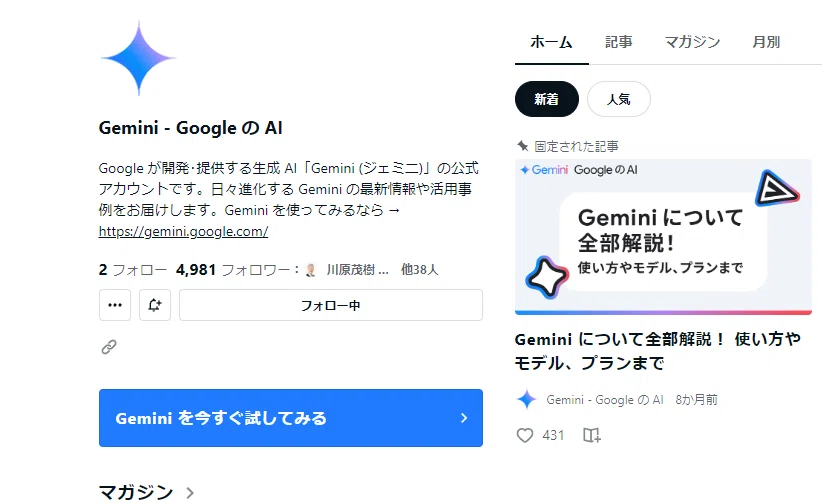Like the article with the heart icon
Image resolution: width=822 pixels, height=504 pixels.
pyautogui.click(x=525, y=435)
